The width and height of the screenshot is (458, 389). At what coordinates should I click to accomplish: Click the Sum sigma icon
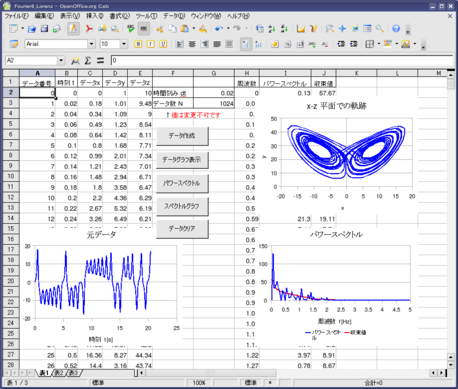pos(88,61)
